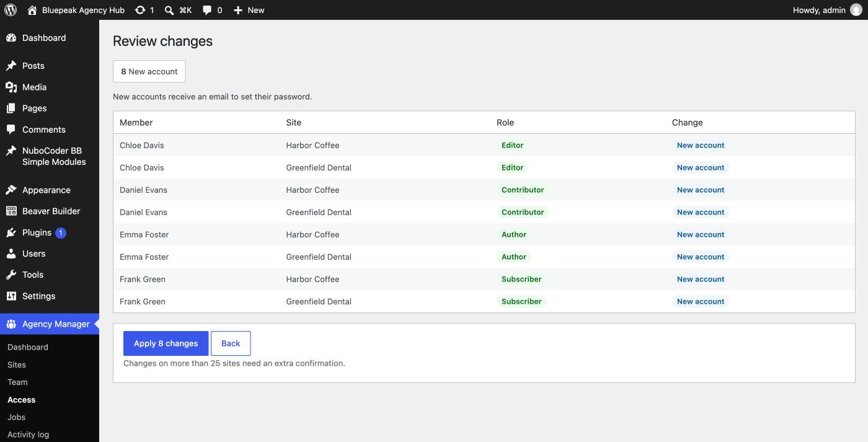
Task: Click the Users person icon
Action: click(x=11, y=254)
